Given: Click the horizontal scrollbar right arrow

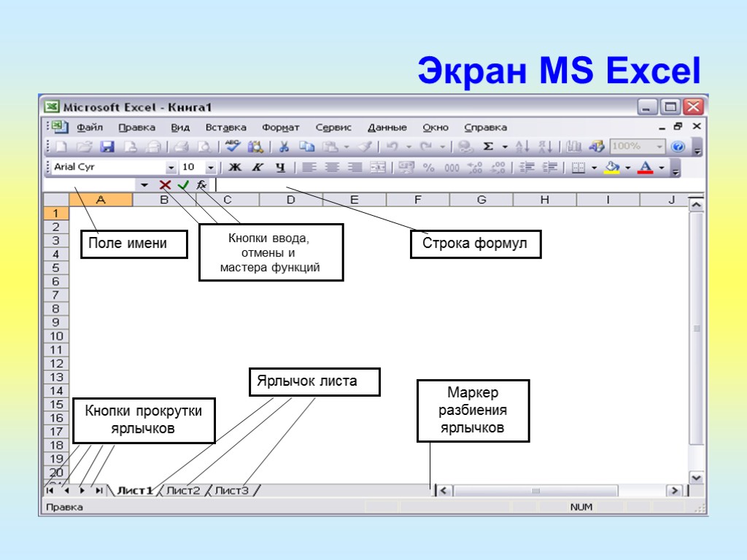Looking at the screenshot, I should tap(675, 491).
